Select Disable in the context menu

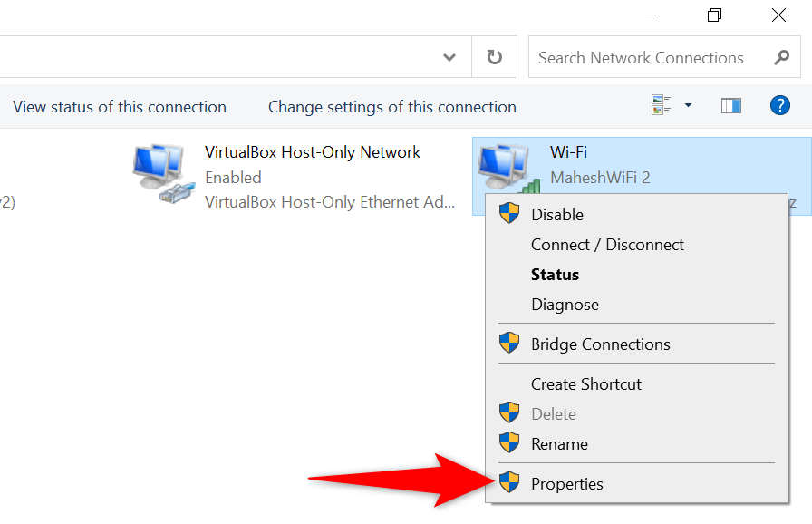coord(556,215)
